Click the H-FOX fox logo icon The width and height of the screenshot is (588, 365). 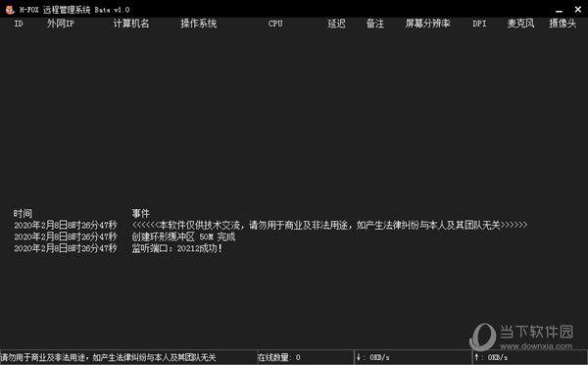10,10
